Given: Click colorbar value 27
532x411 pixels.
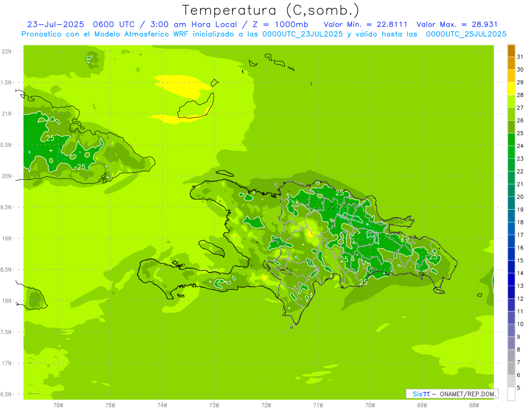Looking at the screenshot, I should [x=520, y=108].
